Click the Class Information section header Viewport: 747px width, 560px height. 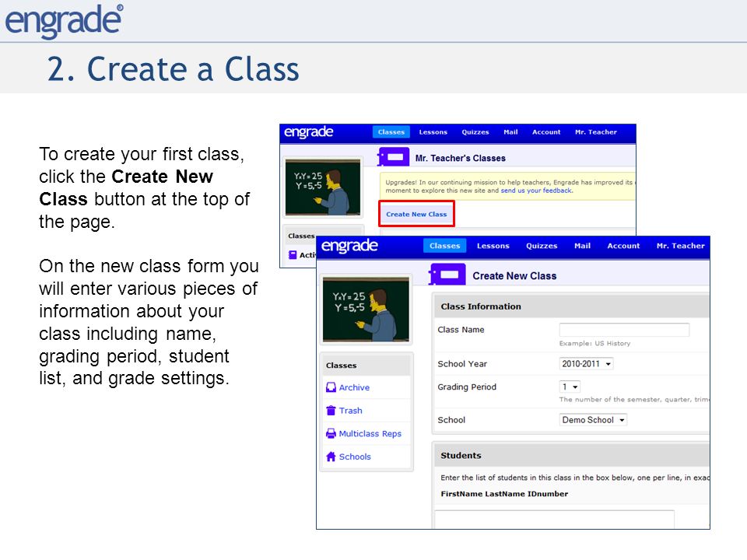coord(571,306)
